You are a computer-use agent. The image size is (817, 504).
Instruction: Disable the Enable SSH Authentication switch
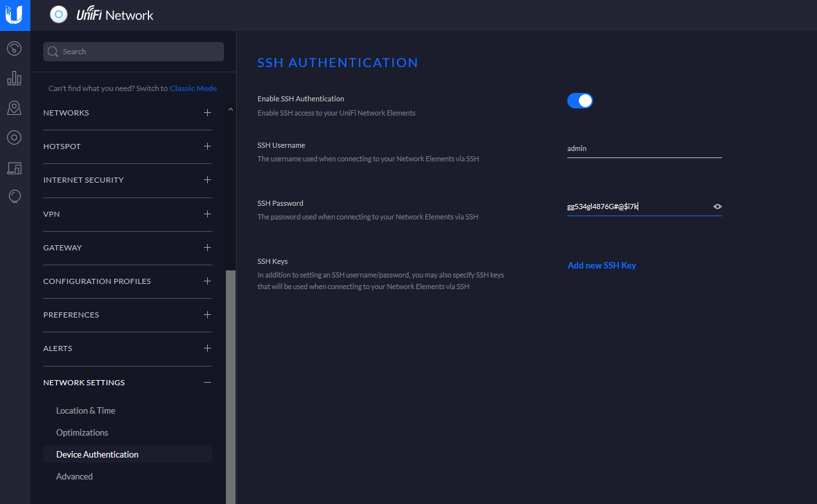[580, 101]
